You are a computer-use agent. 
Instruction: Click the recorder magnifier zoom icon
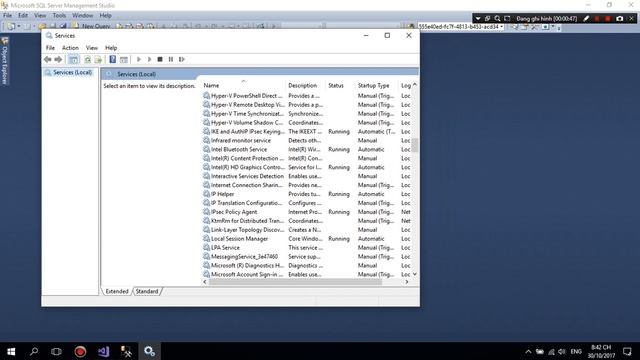[x=497, y=18]
